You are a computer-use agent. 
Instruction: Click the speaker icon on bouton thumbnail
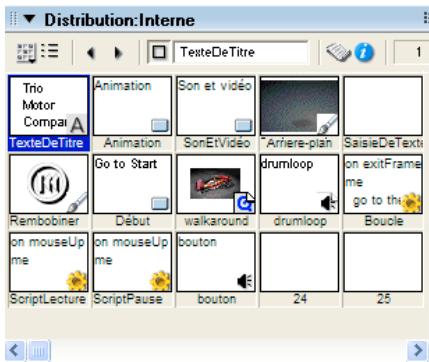[x=245, y=282]
